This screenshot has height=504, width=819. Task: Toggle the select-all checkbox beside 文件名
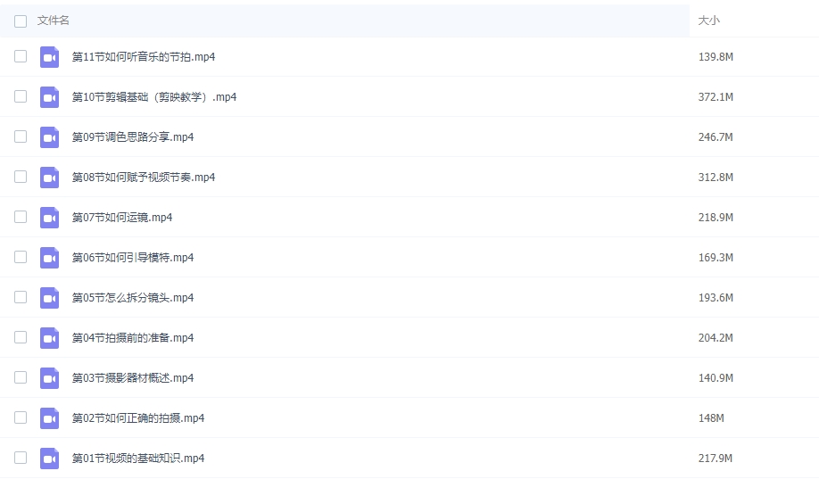coord(21,21)
